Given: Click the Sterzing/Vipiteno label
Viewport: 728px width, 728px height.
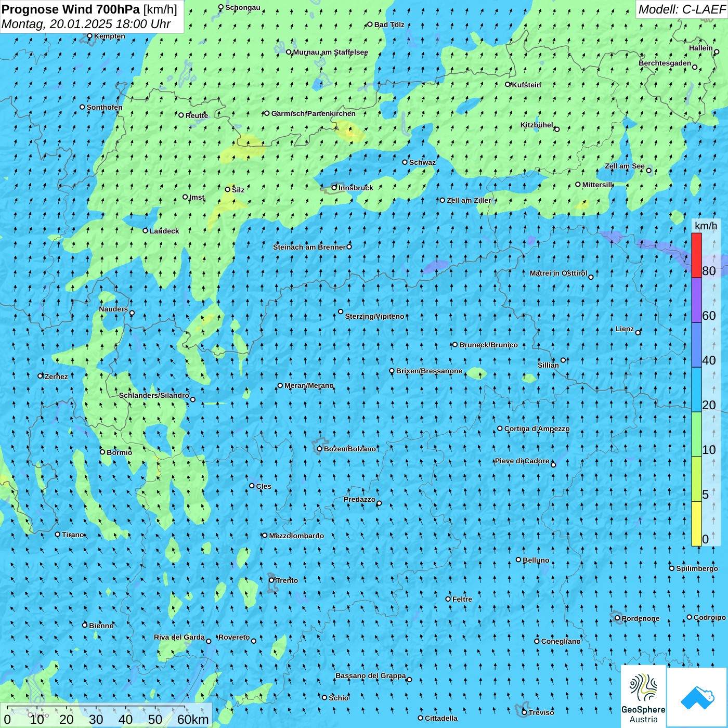Looking at the screenshot, I should 374,316.
